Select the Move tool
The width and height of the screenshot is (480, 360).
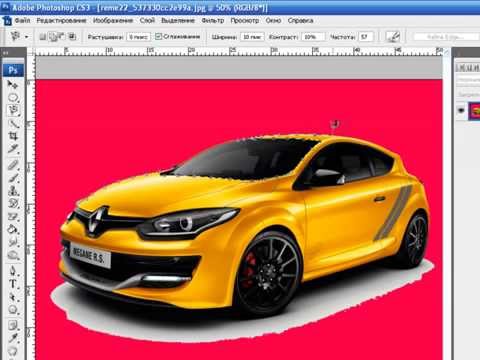(13, 85)
